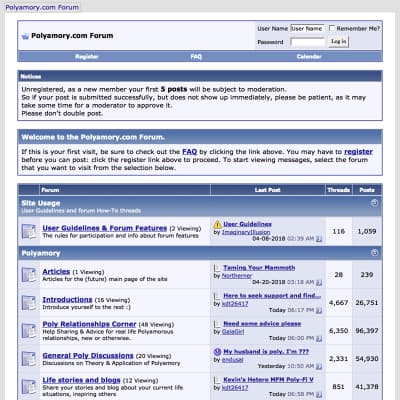View GalaGirl's profile

click(233, 332)
